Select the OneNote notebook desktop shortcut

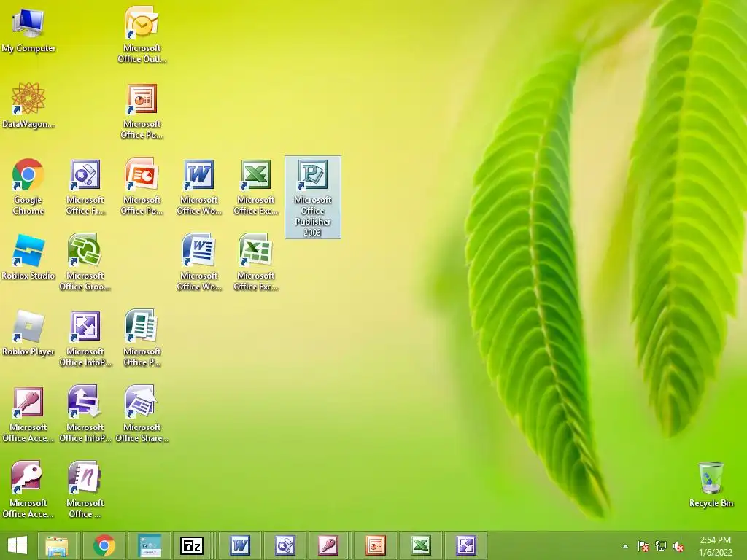[85, 489]
